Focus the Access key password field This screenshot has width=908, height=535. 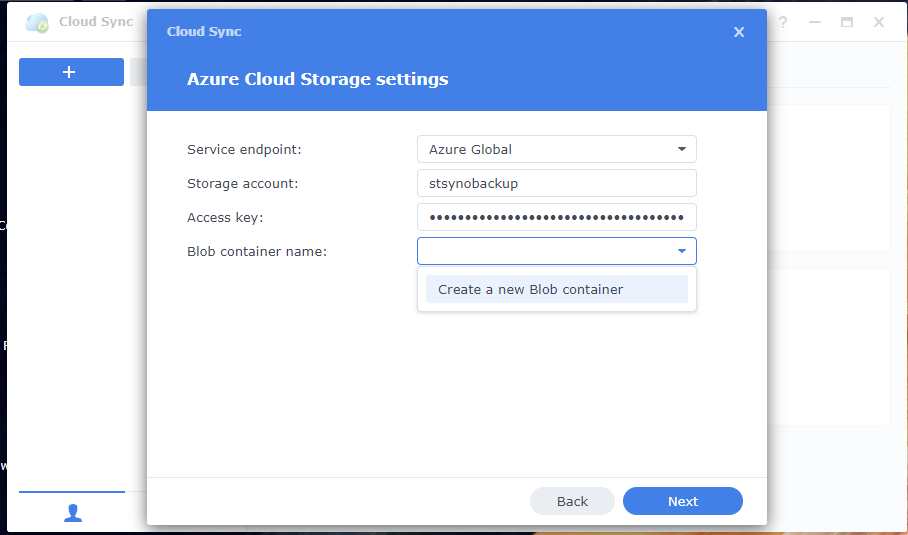pyautogui.click(x=556, y=217)
